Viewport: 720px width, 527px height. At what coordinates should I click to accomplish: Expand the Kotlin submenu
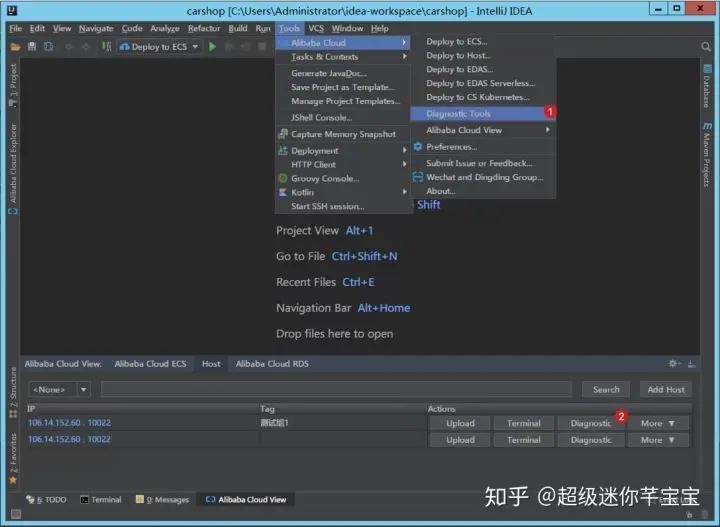(343, 192)
